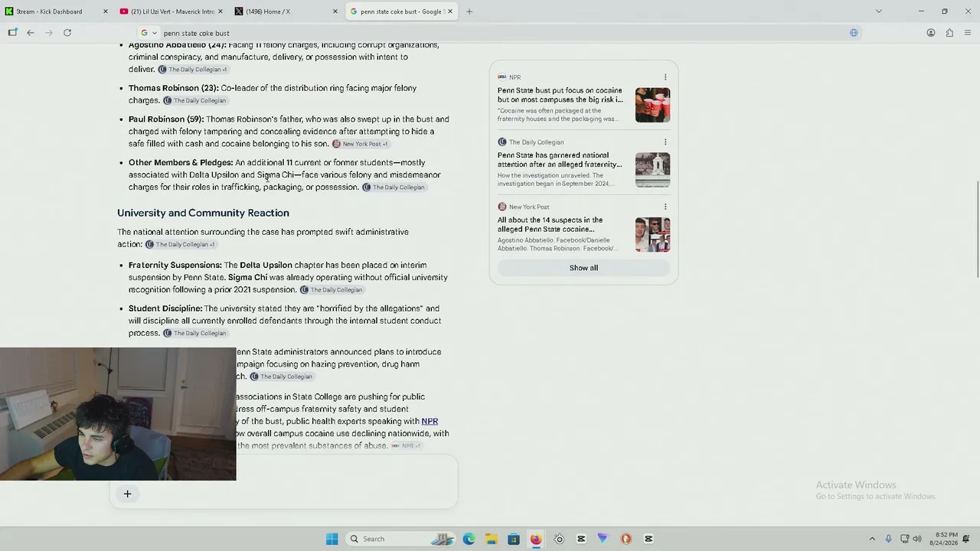Viewport: 980px width, 551px height.
Task: Go forward to the next page
Action: (x=49, y=33)
